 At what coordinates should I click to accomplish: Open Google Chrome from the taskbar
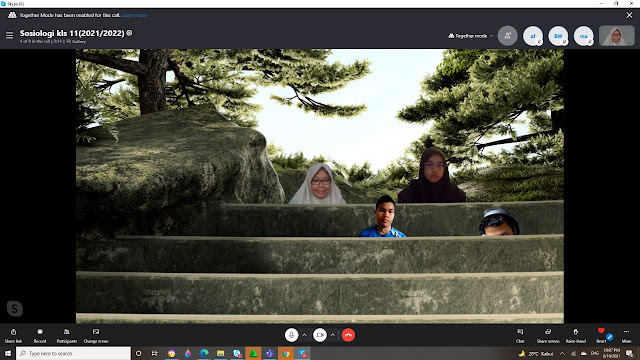click(286, 353)
